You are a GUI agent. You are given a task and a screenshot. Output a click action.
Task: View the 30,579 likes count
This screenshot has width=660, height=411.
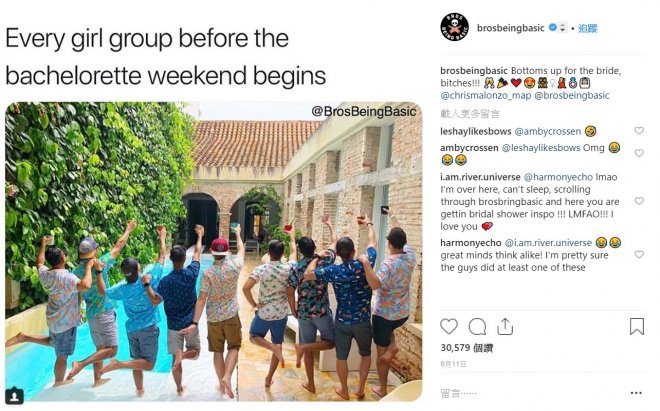coord(466,348)
